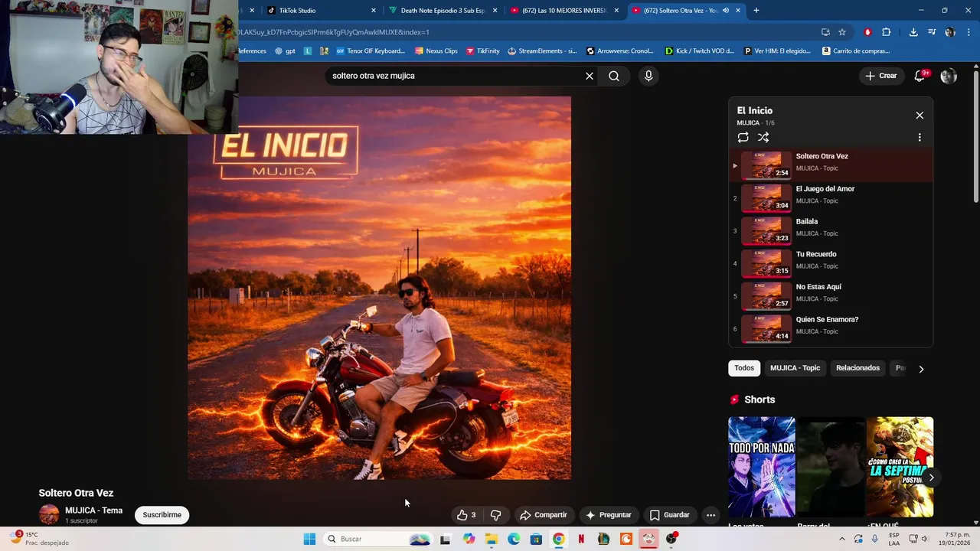Open the Windows Start menu
This screenshot has height=551, width=980.
[309, 539]
